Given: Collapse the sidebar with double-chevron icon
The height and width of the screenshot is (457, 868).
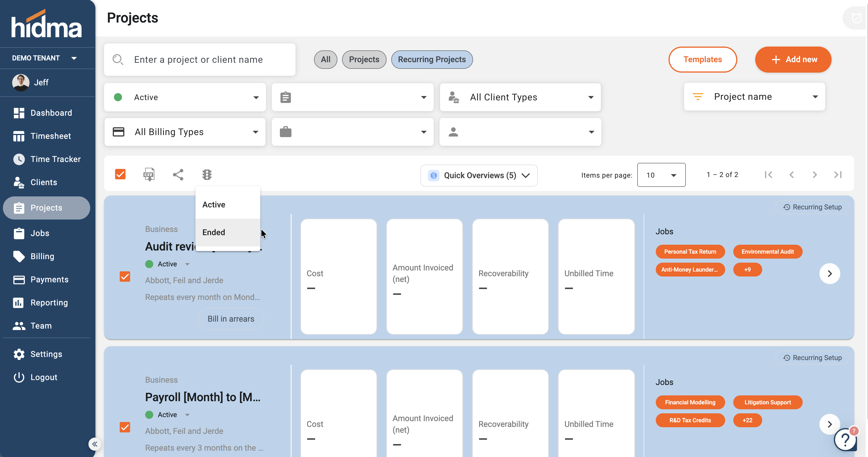Looking at the screenshot, I should (95, 444).
